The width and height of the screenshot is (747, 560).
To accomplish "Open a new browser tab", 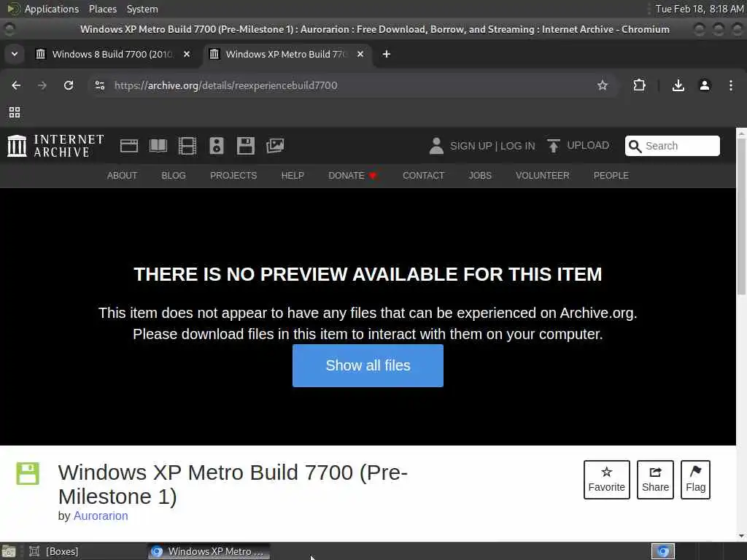I will [x=387, y=54].
